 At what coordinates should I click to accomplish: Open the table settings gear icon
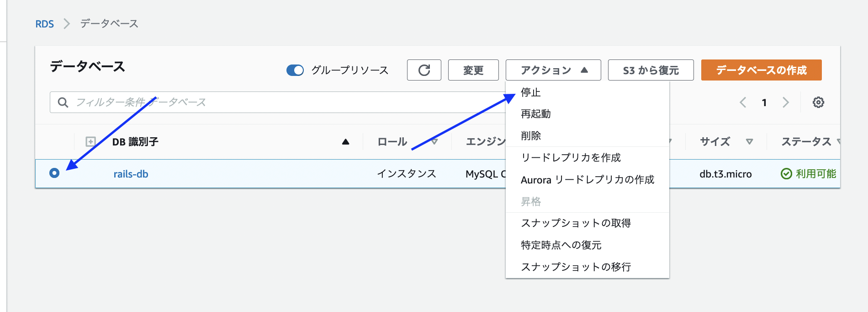[818, 102]
